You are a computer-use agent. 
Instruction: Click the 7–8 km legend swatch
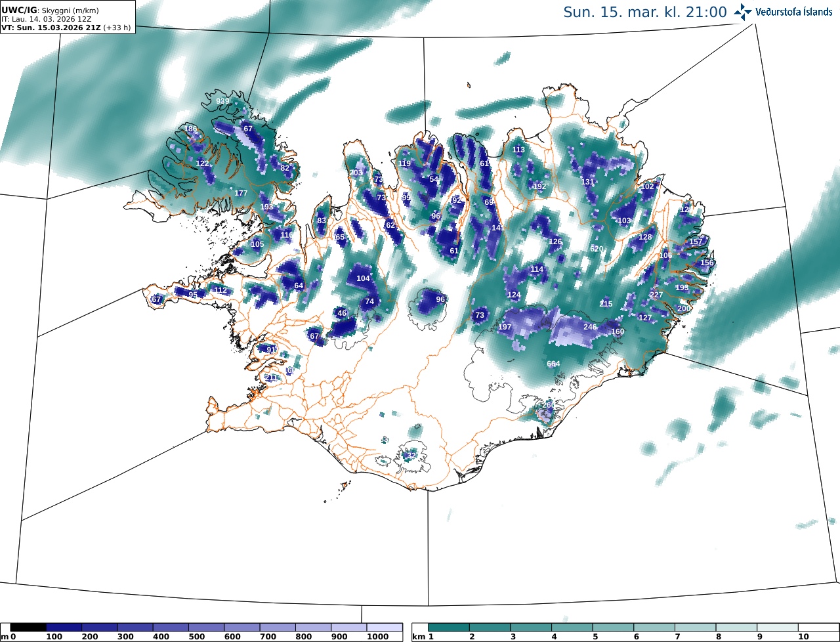(x=695, y=628)
